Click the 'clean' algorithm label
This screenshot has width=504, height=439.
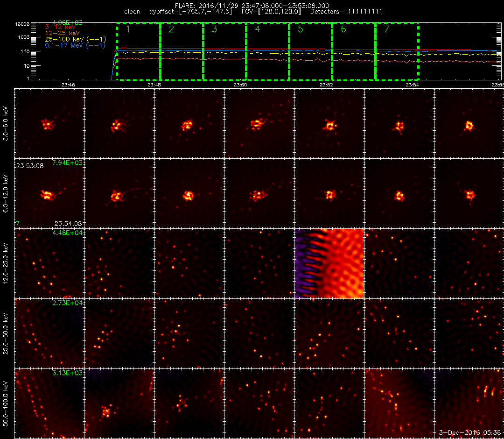(132, 12)
